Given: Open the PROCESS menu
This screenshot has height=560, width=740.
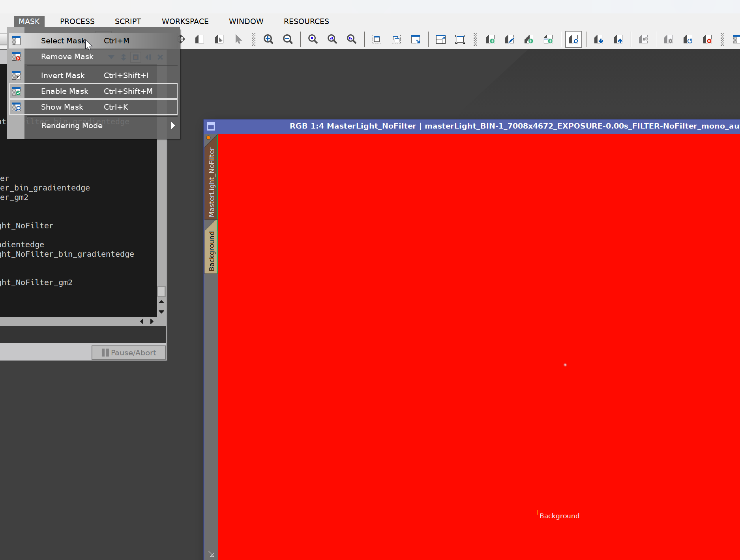Looking at the screenshot, I should pos(77,21).
